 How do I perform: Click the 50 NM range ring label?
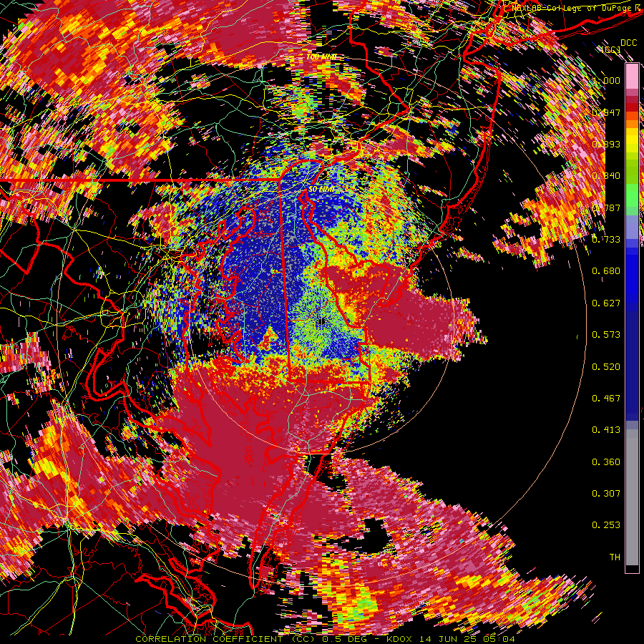coord(321,190)
